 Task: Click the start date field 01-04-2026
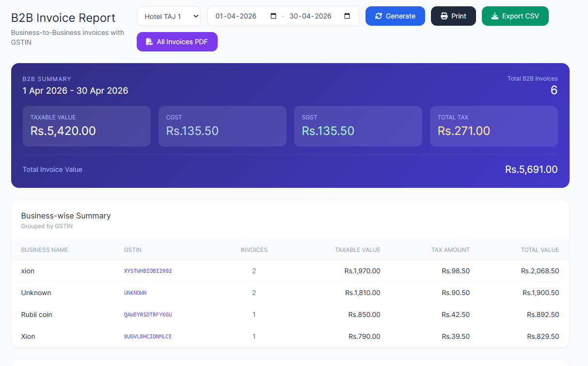(236, 16)
